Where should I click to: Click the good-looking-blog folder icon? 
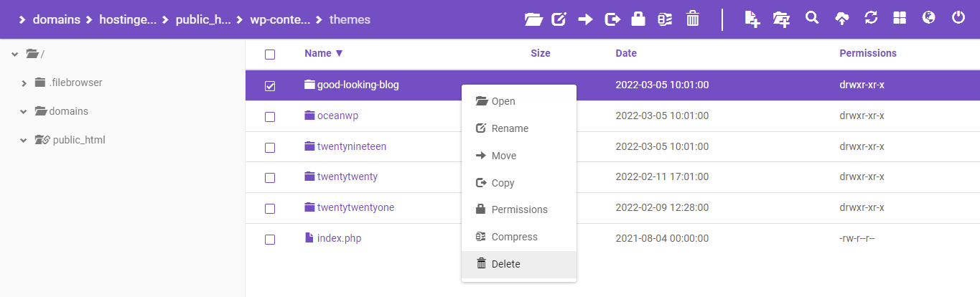(309, 85)
